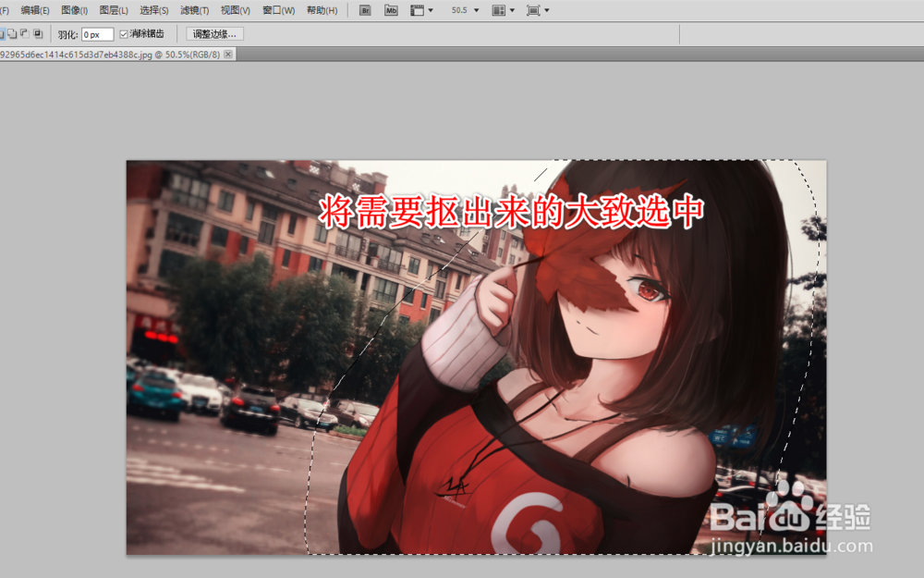Image resolution: width=924 pixels, height=578 pixels.
Task: Click the Refine Edge (调整边缘...) button
Action: pos(214,34)
